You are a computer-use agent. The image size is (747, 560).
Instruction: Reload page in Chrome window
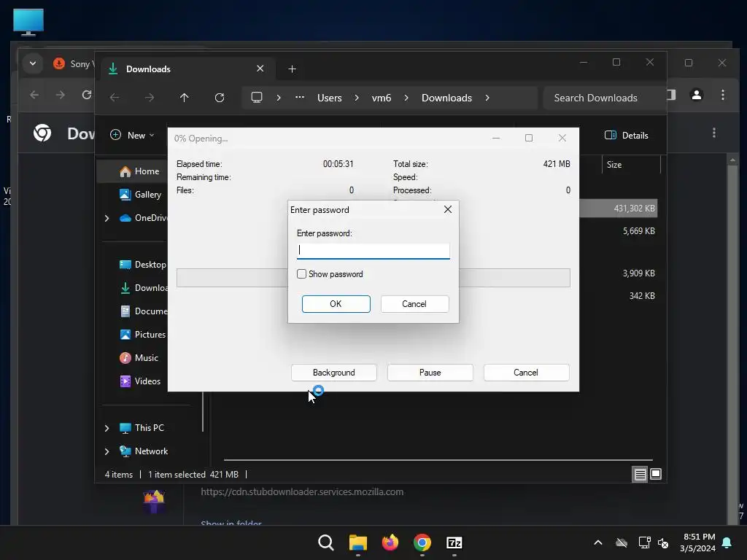coord(87,95)
